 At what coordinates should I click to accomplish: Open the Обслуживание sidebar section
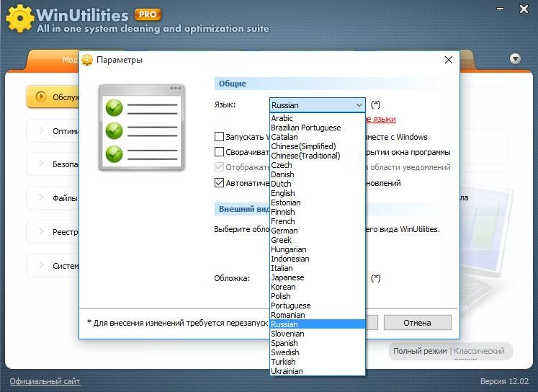coord(53,97)
